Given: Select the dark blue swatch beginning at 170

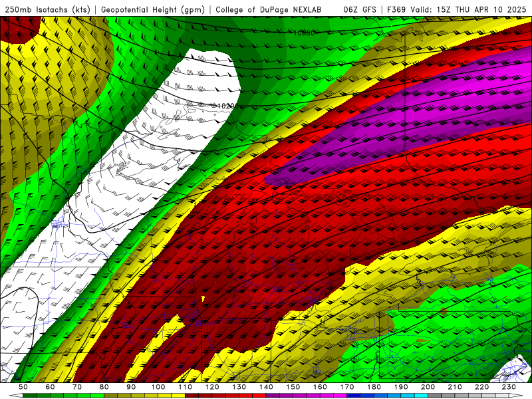Looking at the screenshot, I should pos(354,396).
